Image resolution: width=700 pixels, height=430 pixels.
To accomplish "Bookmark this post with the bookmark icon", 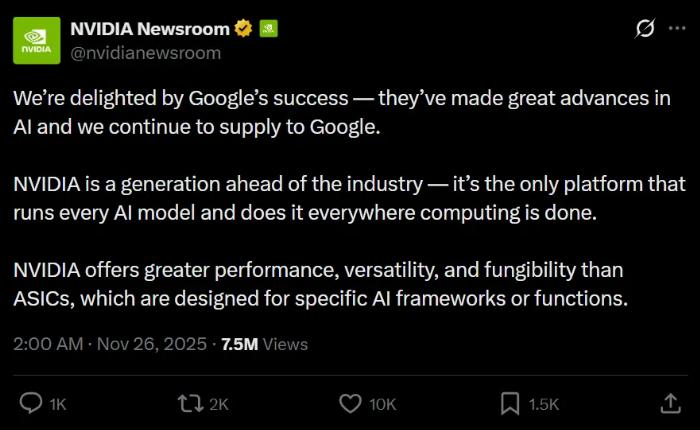I will pos(510,403).
